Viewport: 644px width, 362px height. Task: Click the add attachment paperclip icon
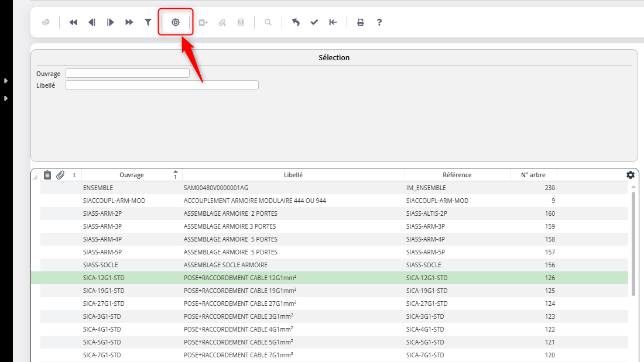coord(222,22)
